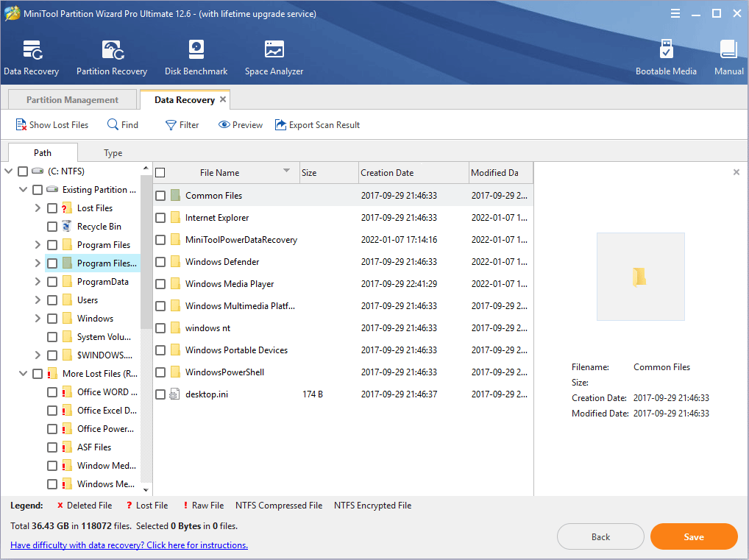Image resolution: width=749 pixels, height=560 pixels.
Task: Check the Windows Media Player row checkbox
Action: [160, 284]
